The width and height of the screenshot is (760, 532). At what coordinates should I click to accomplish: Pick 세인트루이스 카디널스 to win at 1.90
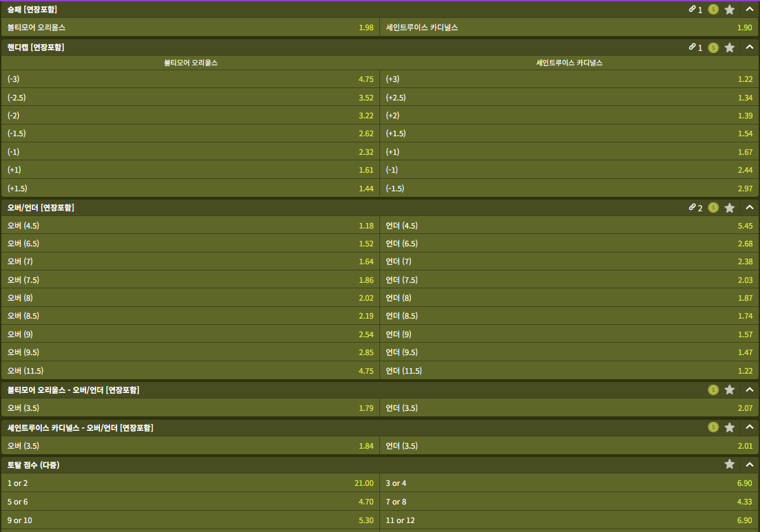[569, 28]
